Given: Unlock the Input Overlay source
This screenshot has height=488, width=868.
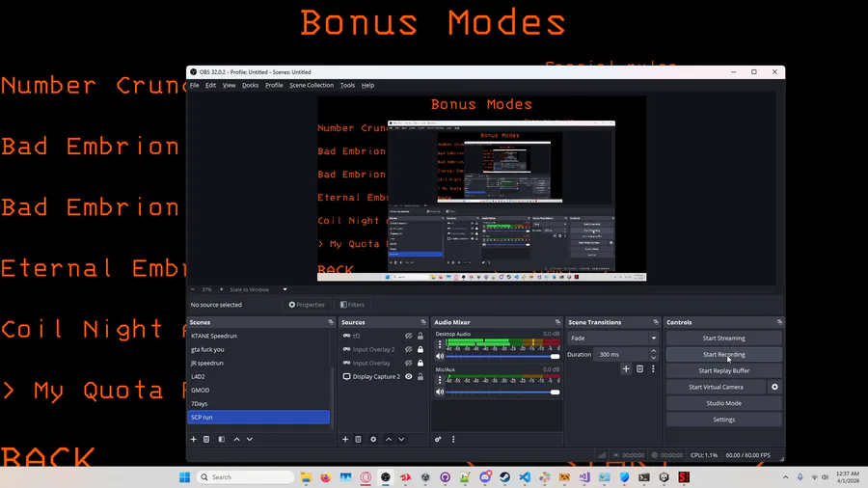Looking at the screenshot, I should (420, 363).
